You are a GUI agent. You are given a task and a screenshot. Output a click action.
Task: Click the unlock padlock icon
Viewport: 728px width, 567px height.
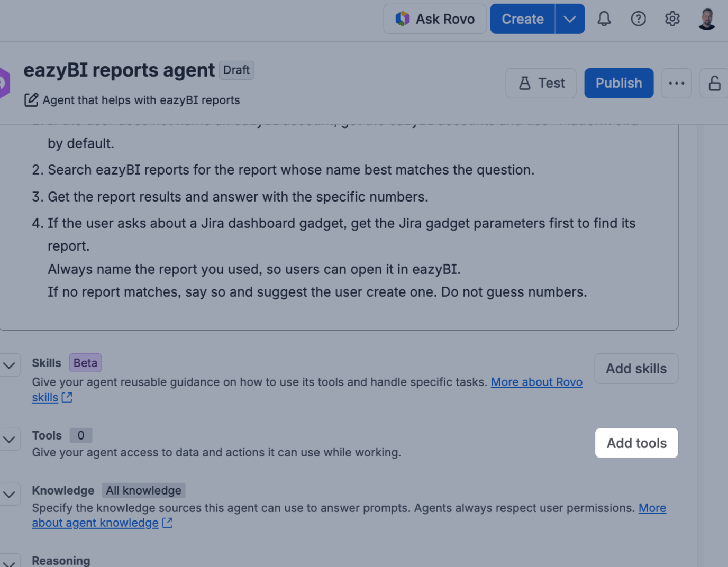[x=714, y=83]
